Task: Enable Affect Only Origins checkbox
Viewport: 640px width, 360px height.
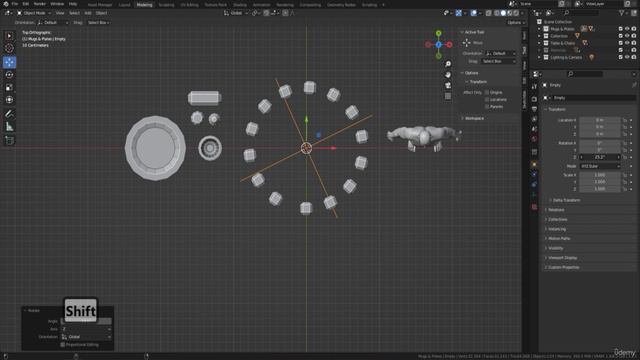Action: pos(487,93)
